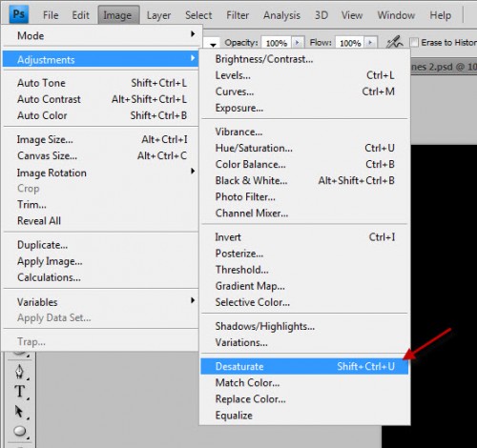Choose Auto Color
This screenshot has height=448, width=477.
pyautogui.click(x=100, y=115)
